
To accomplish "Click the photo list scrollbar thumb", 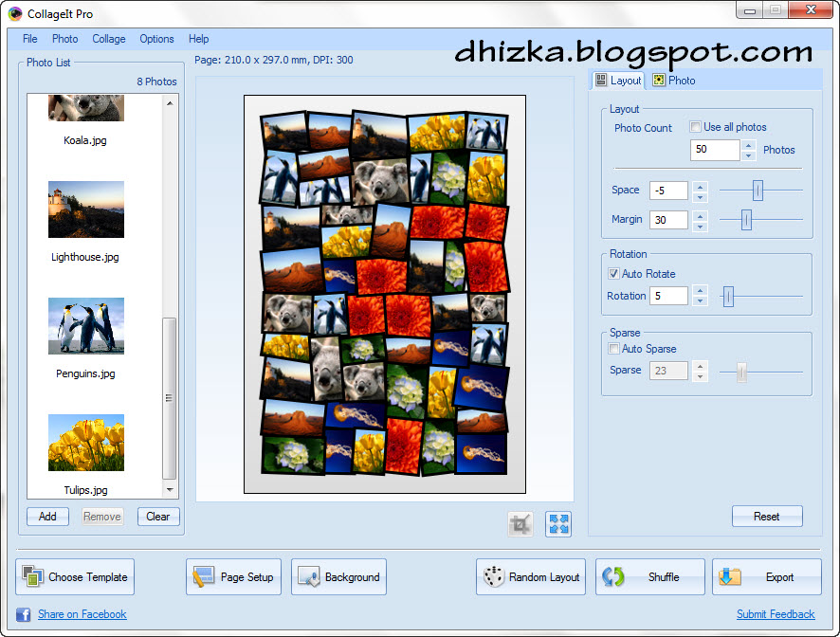I will pos(170,398).
